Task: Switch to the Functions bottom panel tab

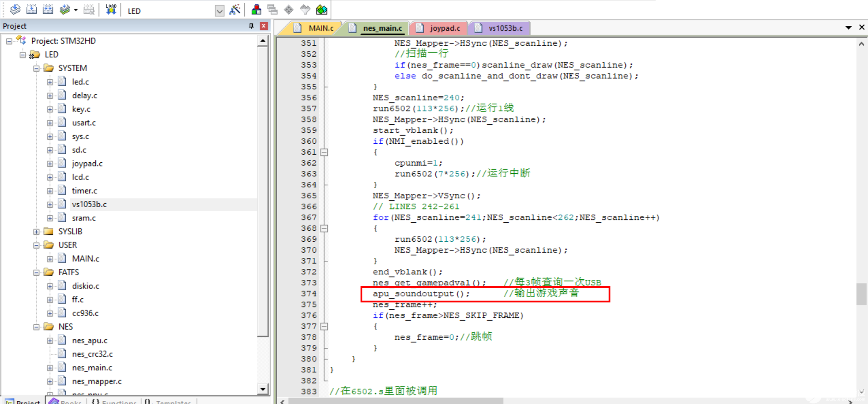Action: (x=113, y=401)
